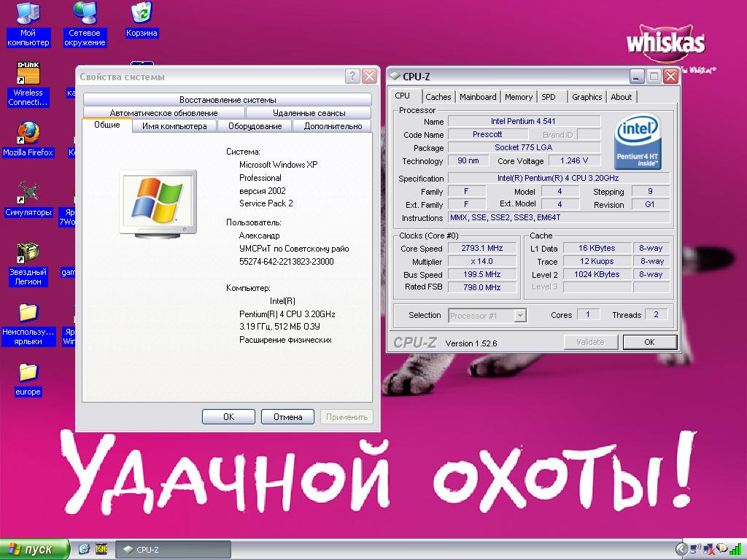Expand hidden tray icons with the arrow
This screenshot has height=560, width=747.
tap(681, 550)
